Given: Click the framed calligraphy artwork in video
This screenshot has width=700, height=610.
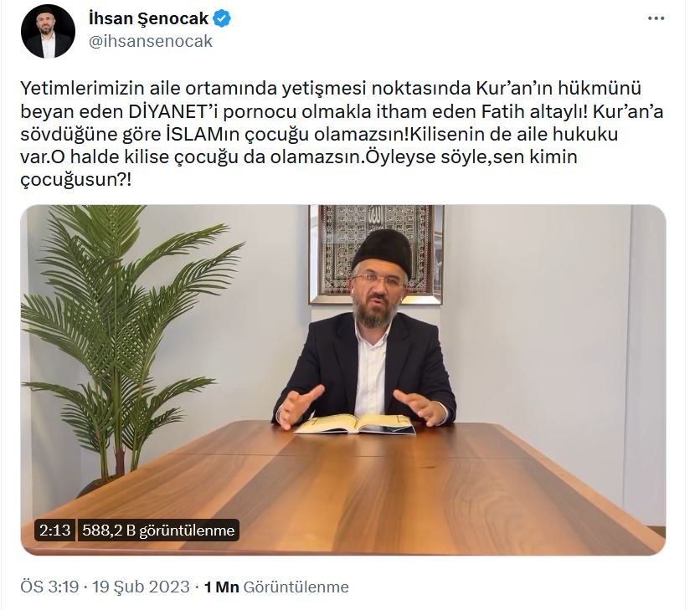Looking at the screenshot, I should (376, 254).
